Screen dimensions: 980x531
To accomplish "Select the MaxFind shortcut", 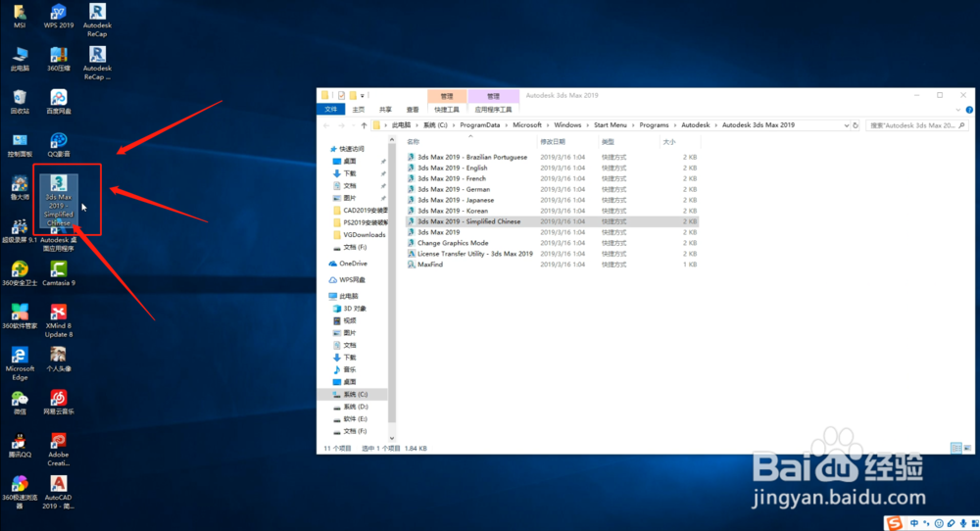I will [x=430, y=265].
